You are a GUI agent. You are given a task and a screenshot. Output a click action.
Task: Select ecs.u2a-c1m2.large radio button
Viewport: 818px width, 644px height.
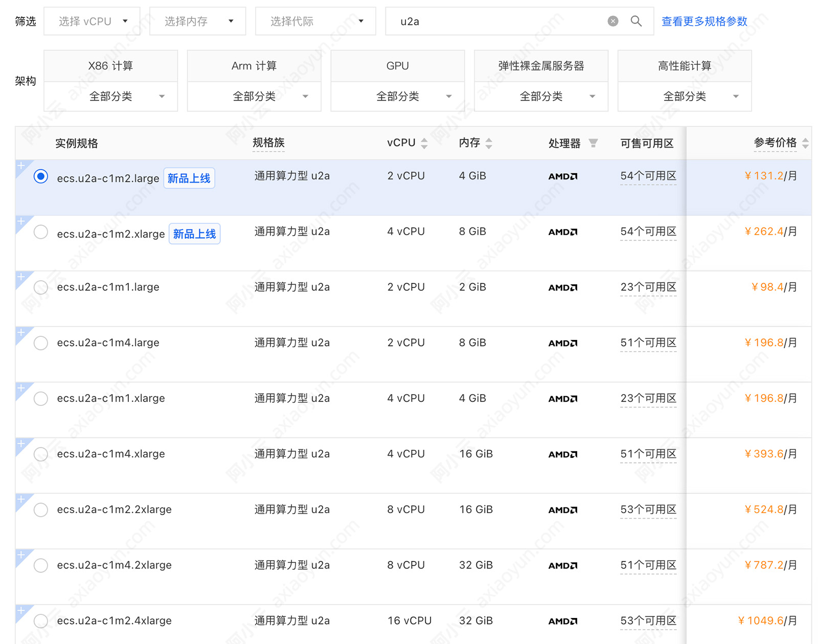[x=41, y=176]
